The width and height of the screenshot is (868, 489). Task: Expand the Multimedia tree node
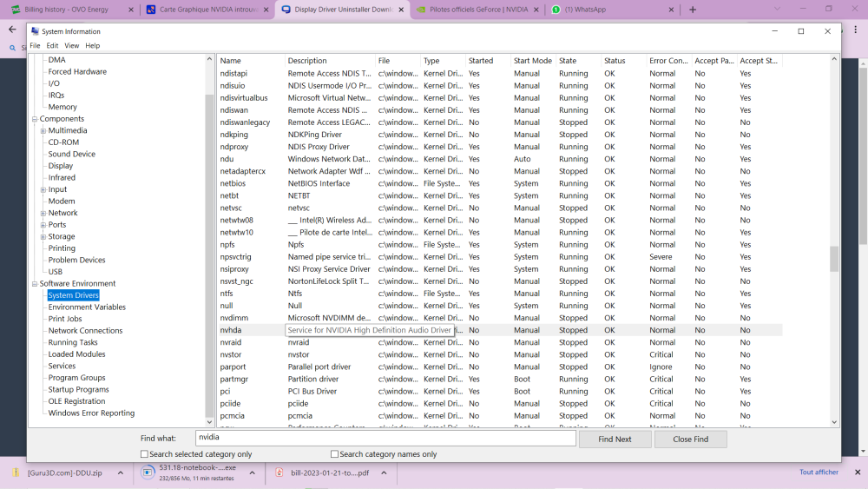43,131
